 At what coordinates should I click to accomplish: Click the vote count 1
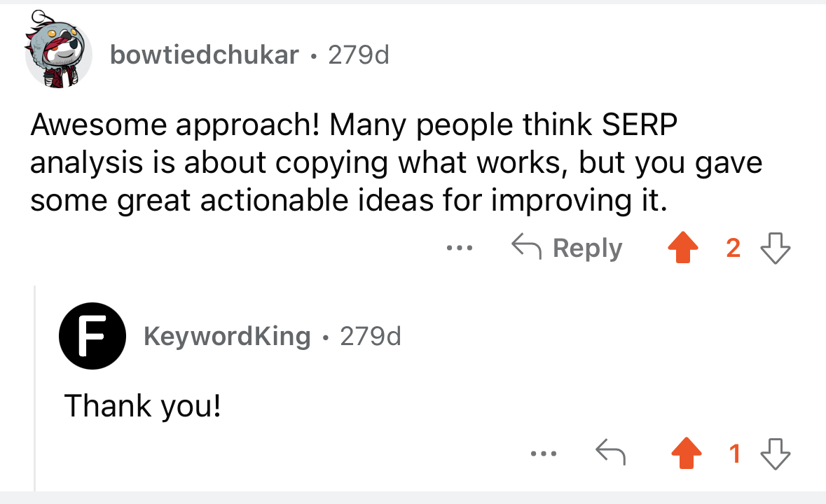[735, 454]
